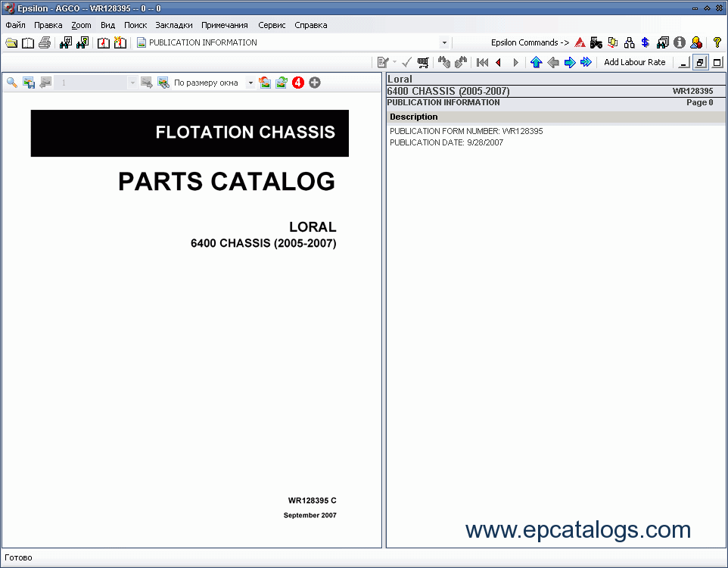Click the notes icon dropdown arrow

point(394,62)
